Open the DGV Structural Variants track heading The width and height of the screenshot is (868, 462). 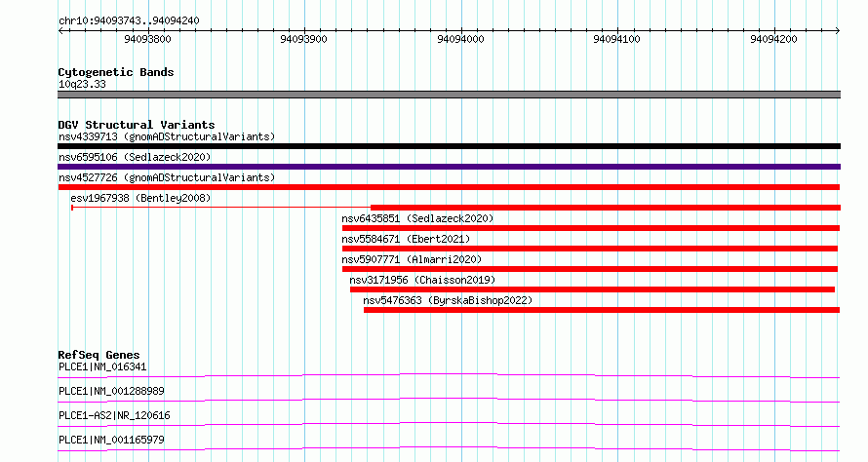coord(137,125)
